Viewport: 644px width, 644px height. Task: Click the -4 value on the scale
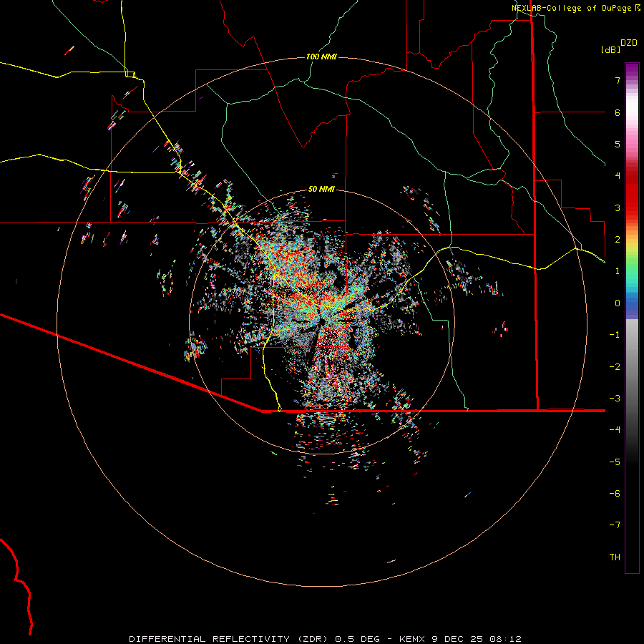615,430
